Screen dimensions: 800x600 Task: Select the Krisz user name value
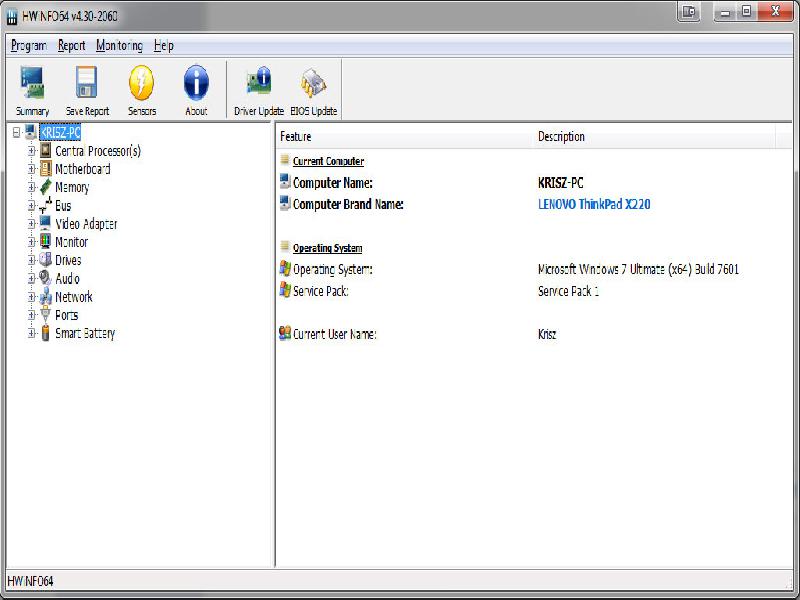click(x=547, y=334)
